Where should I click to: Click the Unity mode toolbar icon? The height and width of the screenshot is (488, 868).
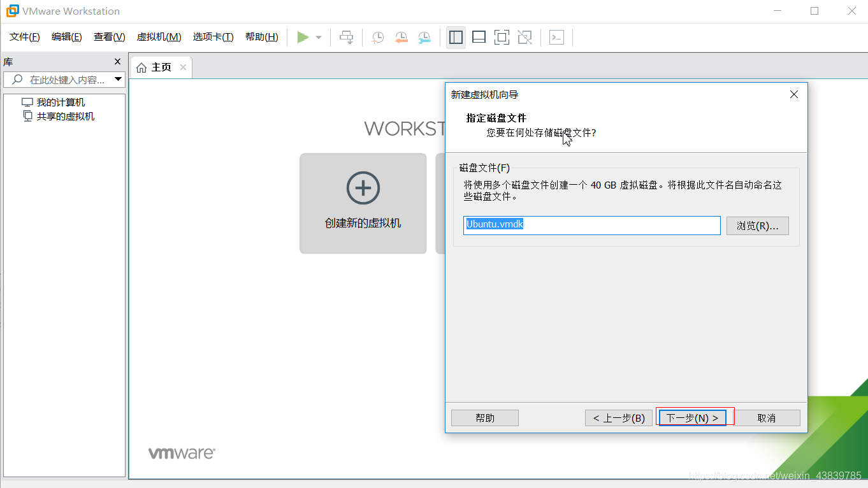pos(524,38)
